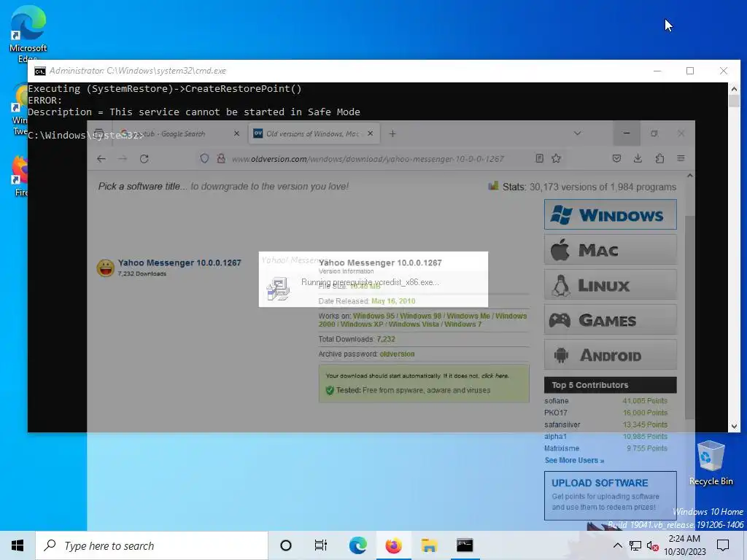Viewport: 747px width, 560px height.
Task: Close the Google Search tab
Action: (236, 134)
